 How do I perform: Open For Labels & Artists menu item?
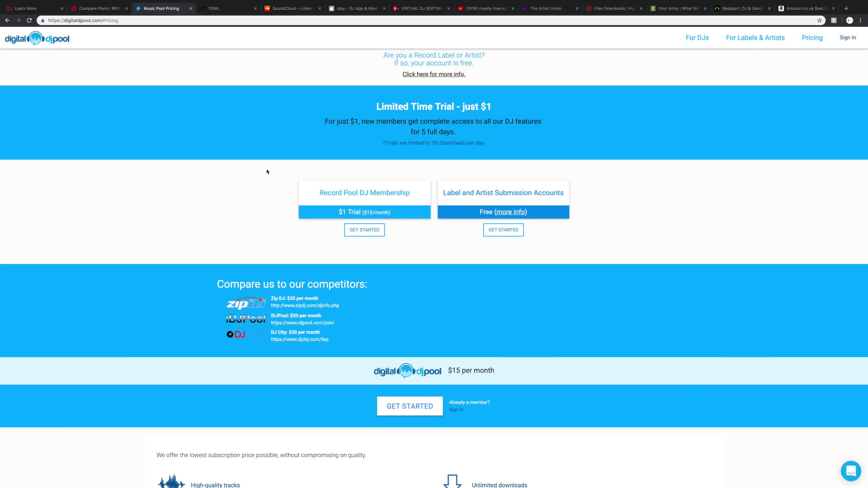click(755, 38)
